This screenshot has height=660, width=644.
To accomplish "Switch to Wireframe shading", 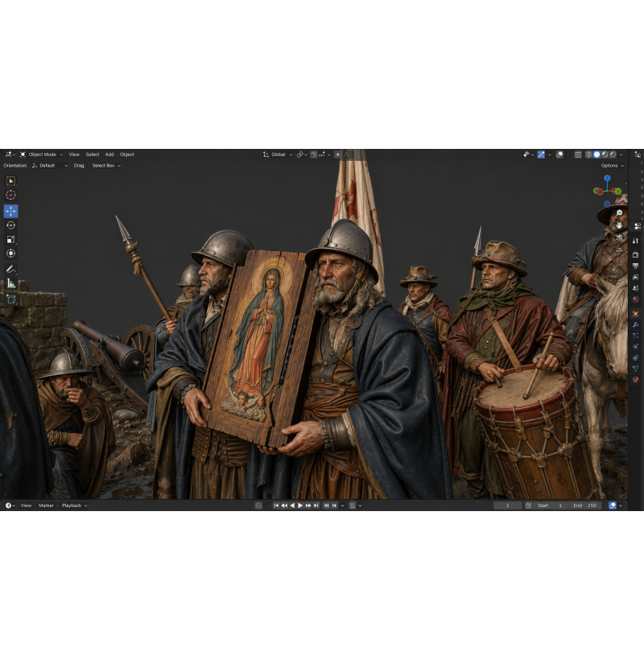I will pyautogui.click(x=588, y=155).
